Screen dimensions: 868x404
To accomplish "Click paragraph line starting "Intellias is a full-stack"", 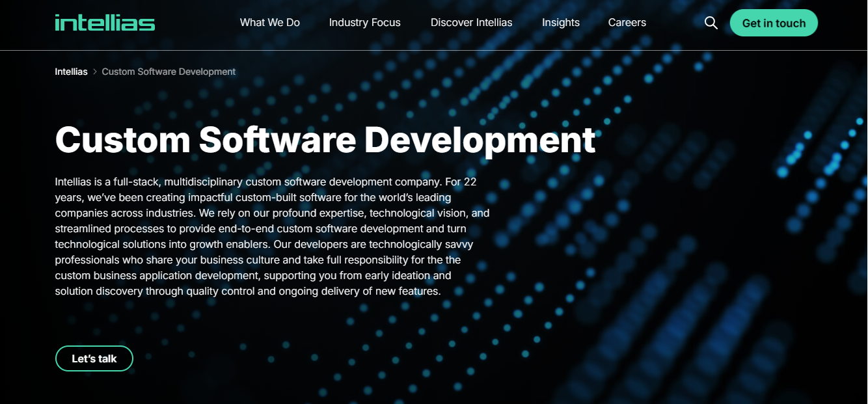I will (x=265, y=182).
